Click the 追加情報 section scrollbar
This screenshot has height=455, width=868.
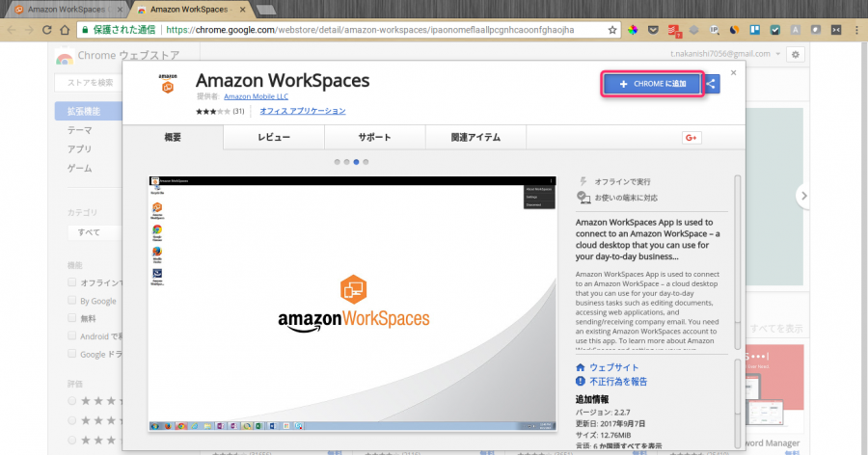[x=738, y=403]
